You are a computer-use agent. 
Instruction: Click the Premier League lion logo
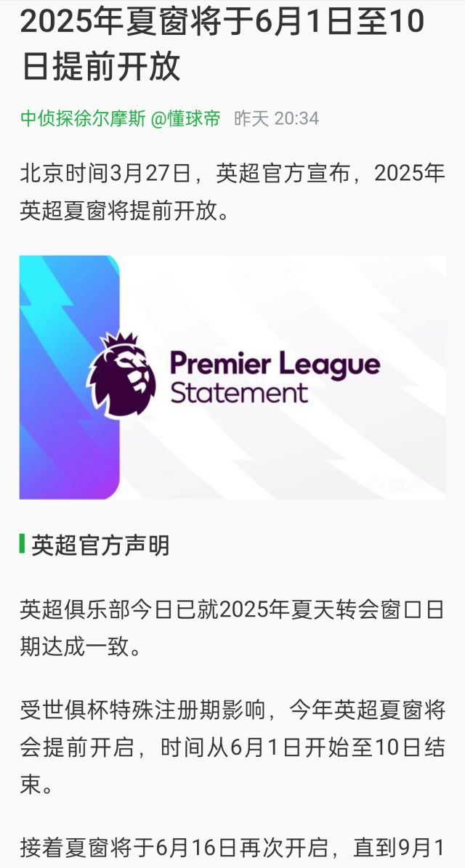tap(122, 375)
